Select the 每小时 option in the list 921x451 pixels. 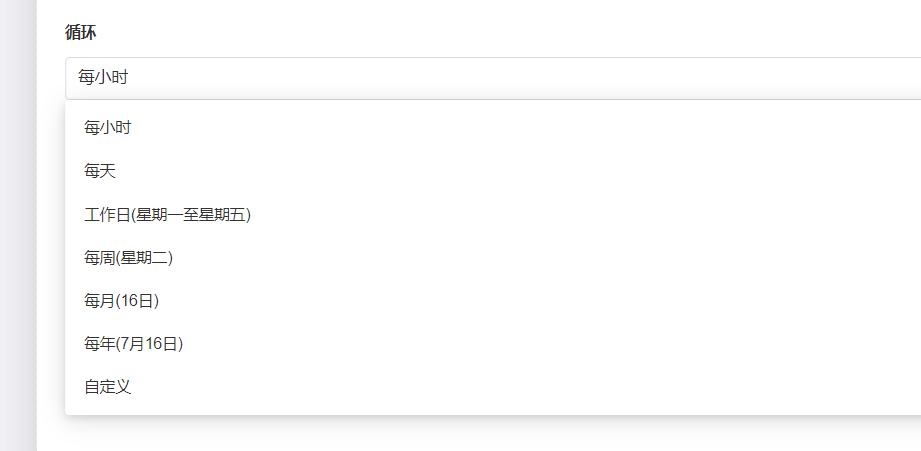(108, 128)
